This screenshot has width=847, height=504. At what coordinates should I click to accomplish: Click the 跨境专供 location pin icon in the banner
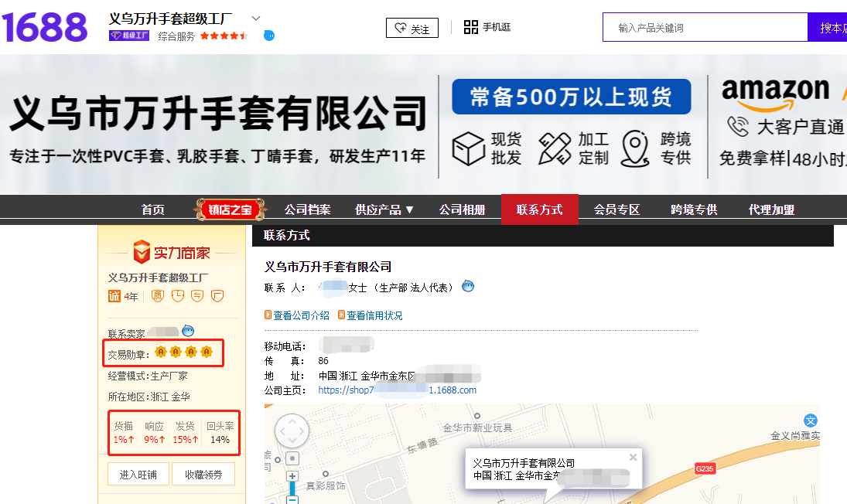coord(635,148)
